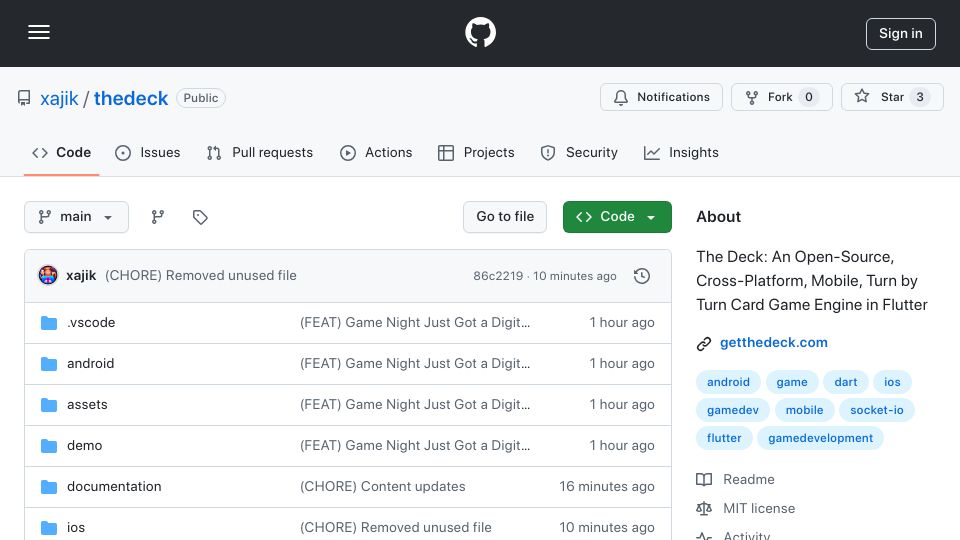The image size is (960, 540).
Task: Expand the main branch dropdown
Action: (77, 217)
